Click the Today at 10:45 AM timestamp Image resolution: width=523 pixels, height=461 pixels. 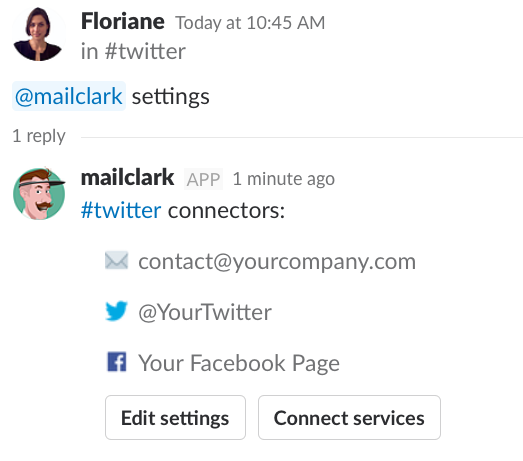250,23
